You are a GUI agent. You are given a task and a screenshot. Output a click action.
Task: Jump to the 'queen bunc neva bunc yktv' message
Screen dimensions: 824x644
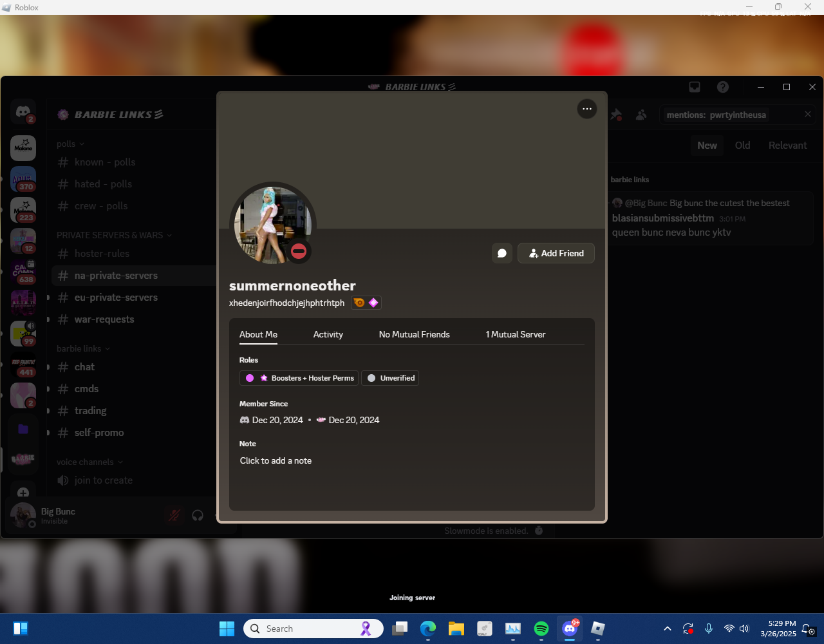[671, 232]
